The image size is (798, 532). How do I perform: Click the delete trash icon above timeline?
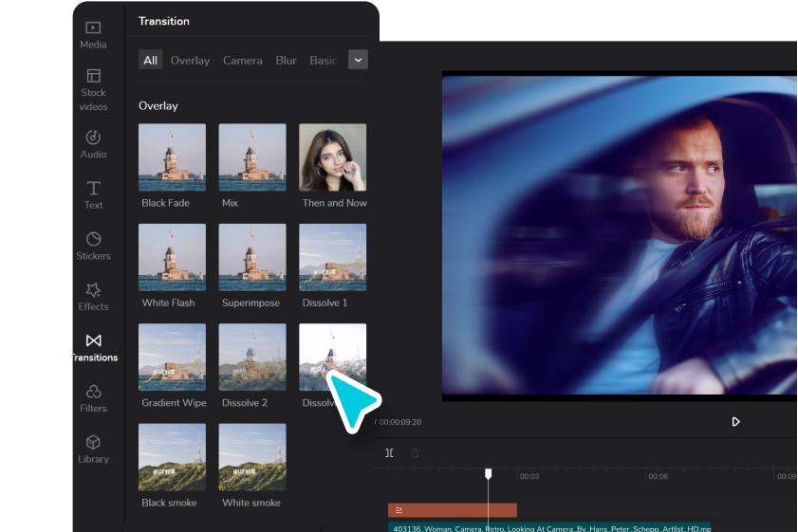point(415,452)
